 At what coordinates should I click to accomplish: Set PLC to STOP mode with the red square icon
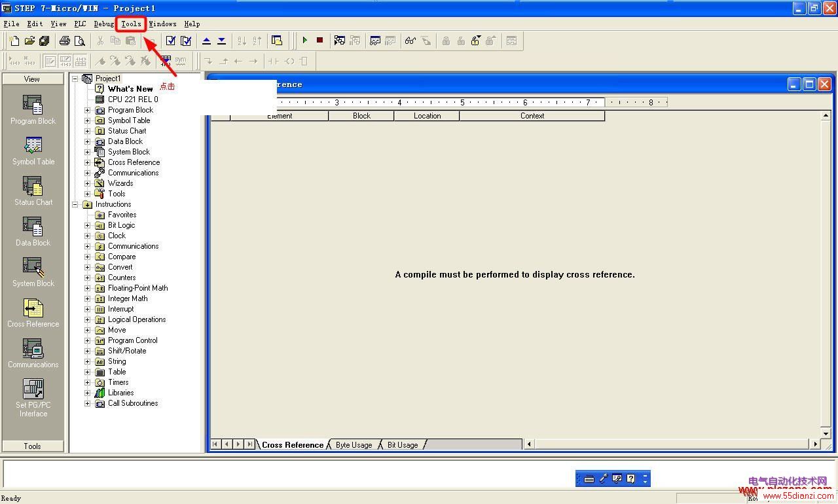[319, 41]
